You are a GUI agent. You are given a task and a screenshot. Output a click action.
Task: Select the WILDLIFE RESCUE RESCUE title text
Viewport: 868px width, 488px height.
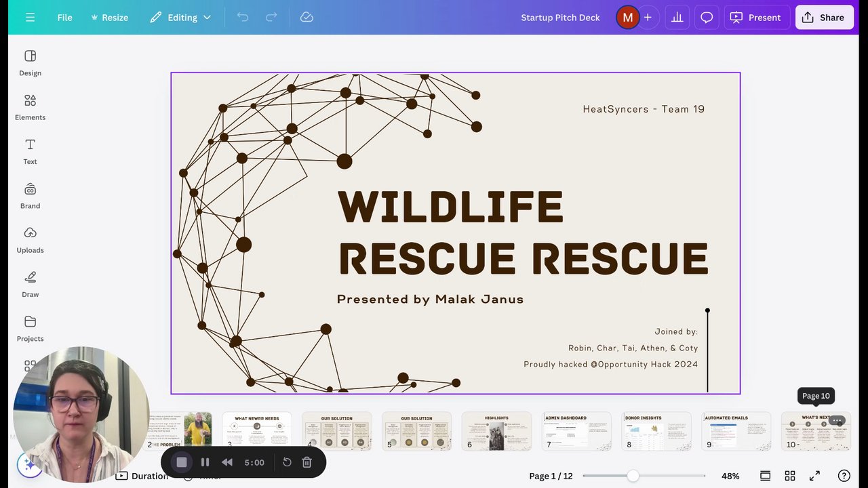click(523, 232)
